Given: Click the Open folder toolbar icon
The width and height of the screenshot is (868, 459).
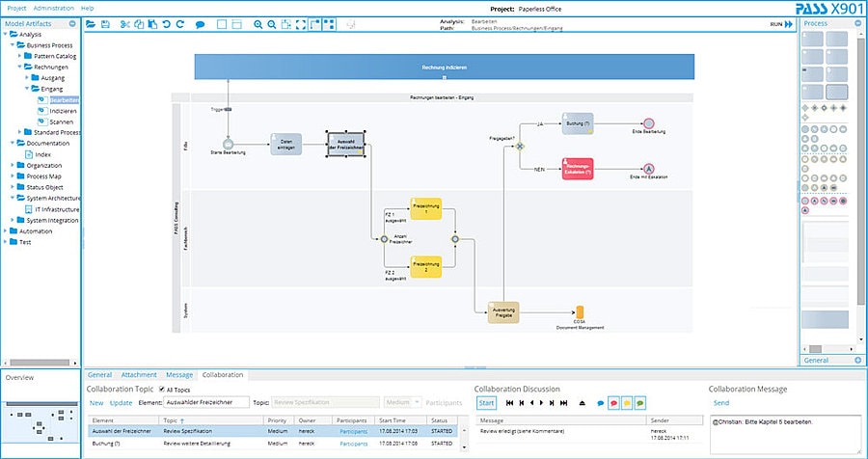Looking at the screenshot, I should click(91, 23).
